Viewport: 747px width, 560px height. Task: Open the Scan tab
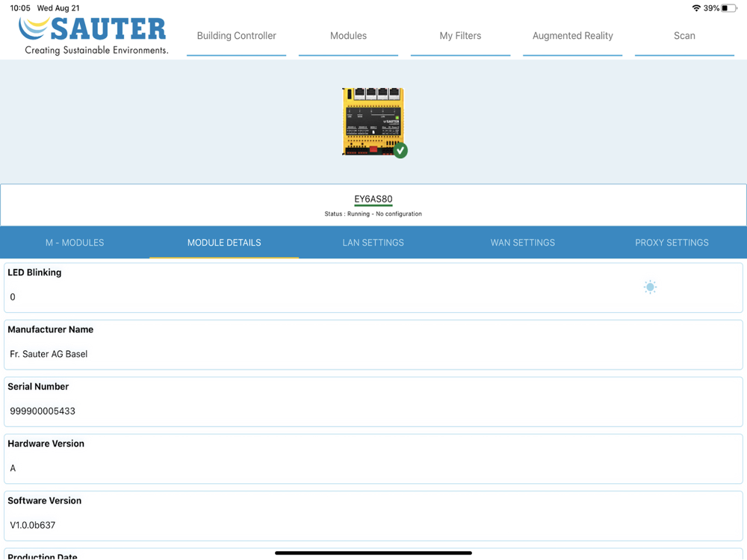pos(684,36)
